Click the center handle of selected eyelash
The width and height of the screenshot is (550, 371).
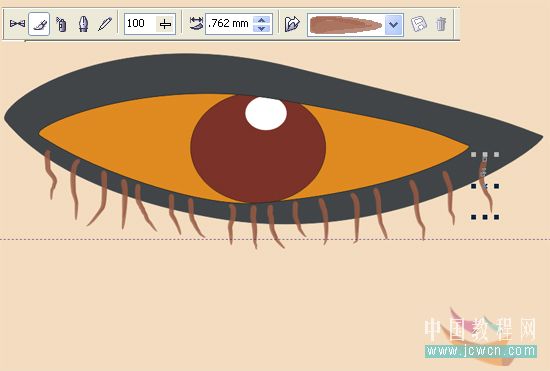(485, 186)
